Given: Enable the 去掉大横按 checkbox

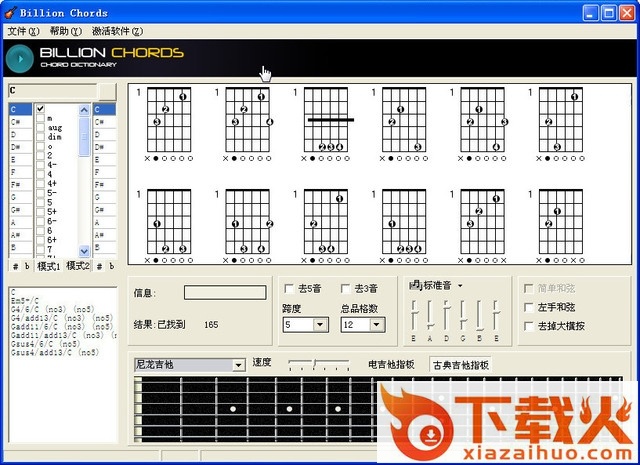Looking at the screenshot, I should click(529, 326).
